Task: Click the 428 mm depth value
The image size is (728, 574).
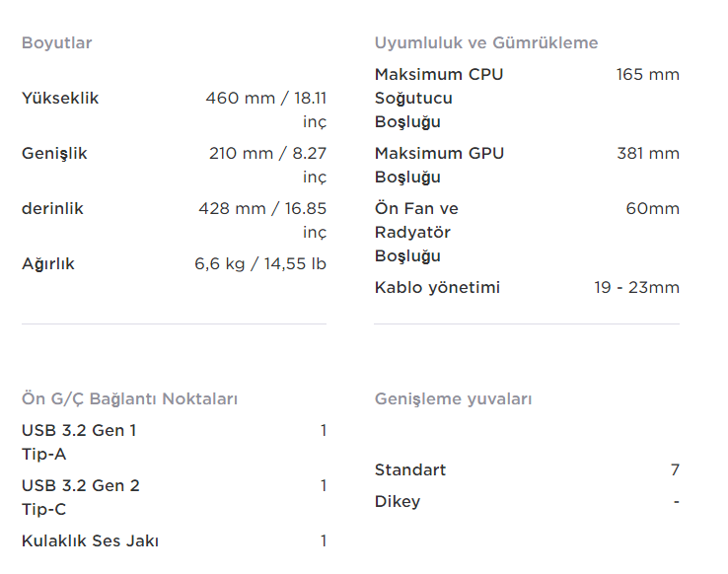Action: coord(262,209)
